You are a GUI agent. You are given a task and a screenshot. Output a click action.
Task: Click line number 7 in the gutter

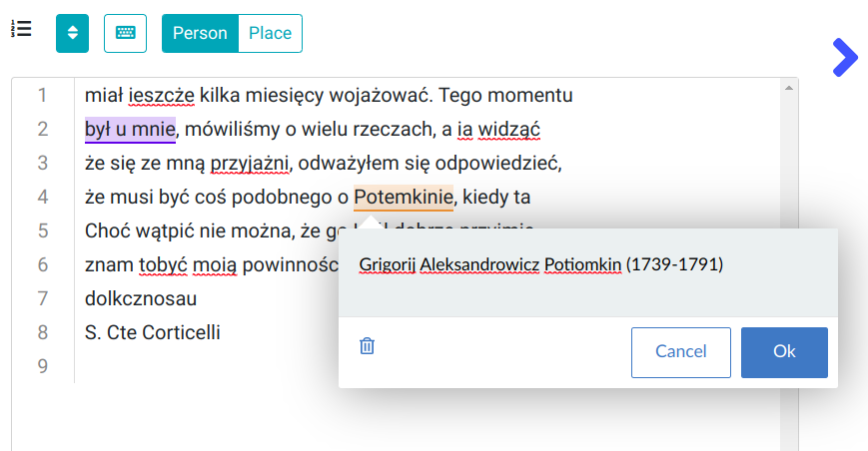click(x=43, y=299)
